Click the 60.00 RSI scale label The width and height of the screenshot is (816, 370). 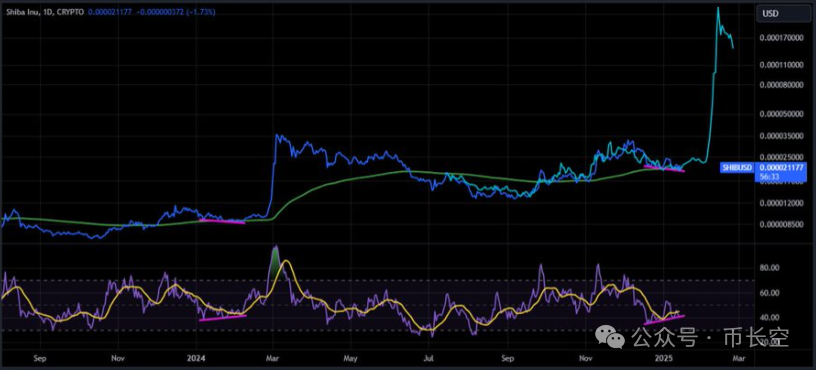coord(769,293)
